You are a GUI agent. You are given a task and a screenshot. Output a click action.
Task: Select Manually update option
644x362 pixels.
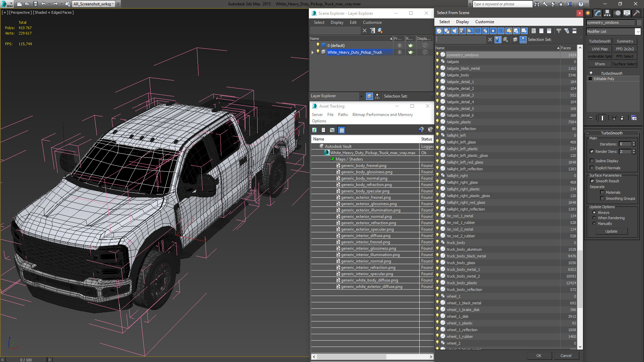[x=594, y=224]
